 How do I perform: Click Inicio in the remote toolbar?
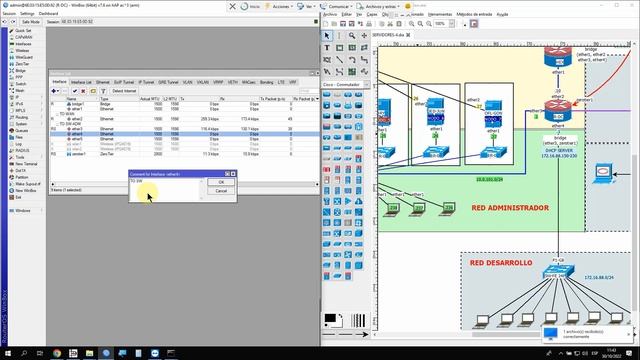(251, 7)
